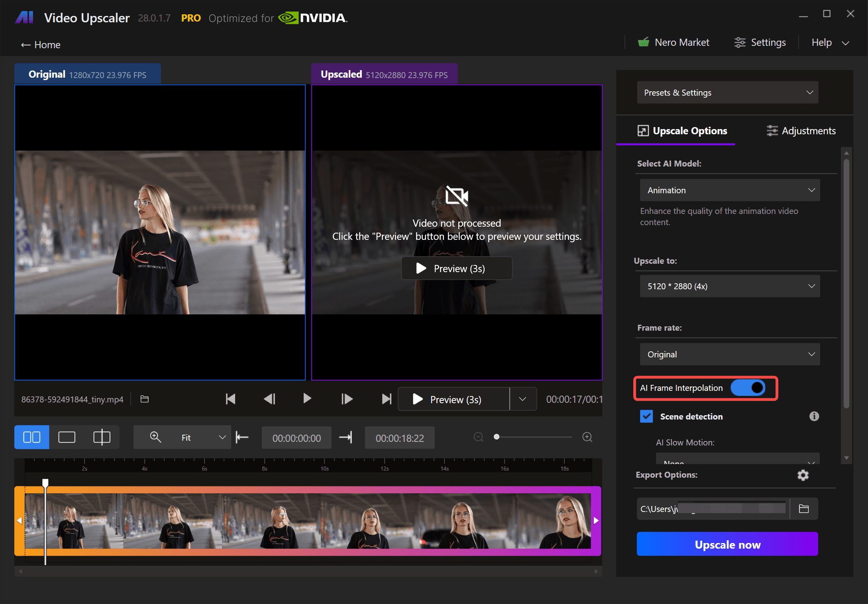Open source file folder icon
This screenshot has height=604, width=868.
145,399
